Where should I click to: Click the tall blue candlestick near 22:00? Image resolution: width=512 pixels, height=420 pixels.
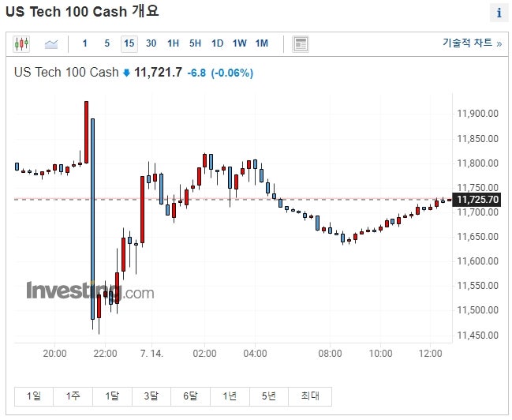click(93, 219)
